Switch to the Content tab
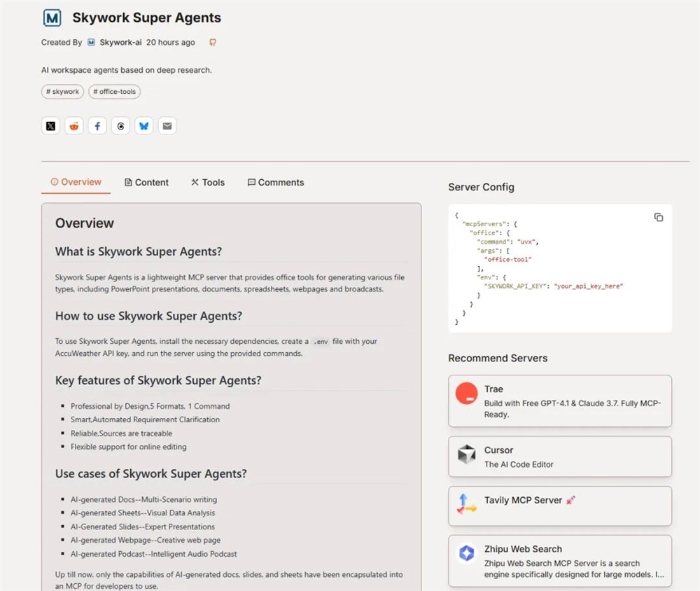This screenshot has height=591, width=700. point(146,183)
